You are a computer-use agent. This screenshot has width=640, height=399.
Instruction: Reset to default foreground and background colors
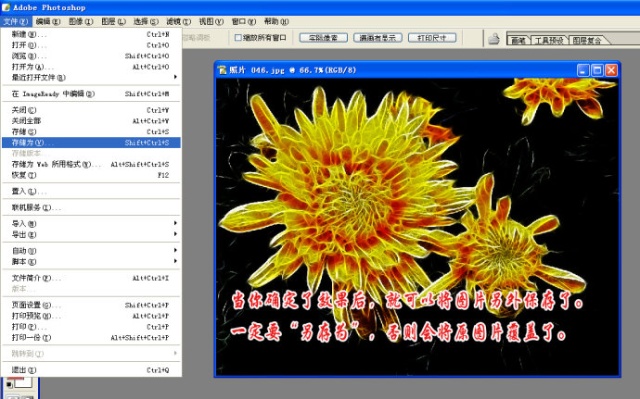coord(9,384)
